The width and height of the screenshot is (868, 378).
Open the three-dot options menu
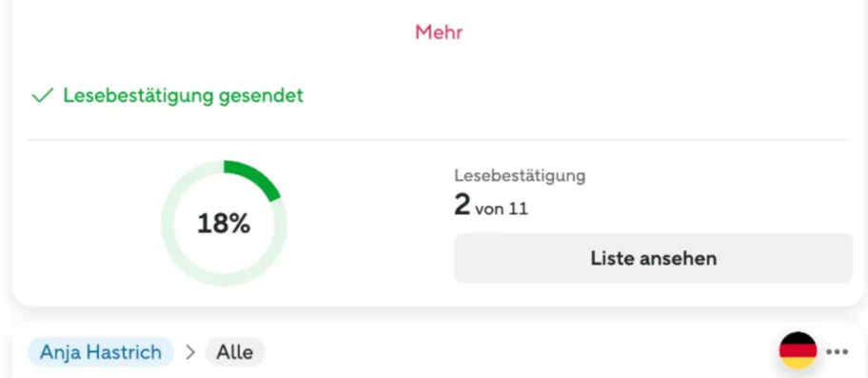pos(837,351)
